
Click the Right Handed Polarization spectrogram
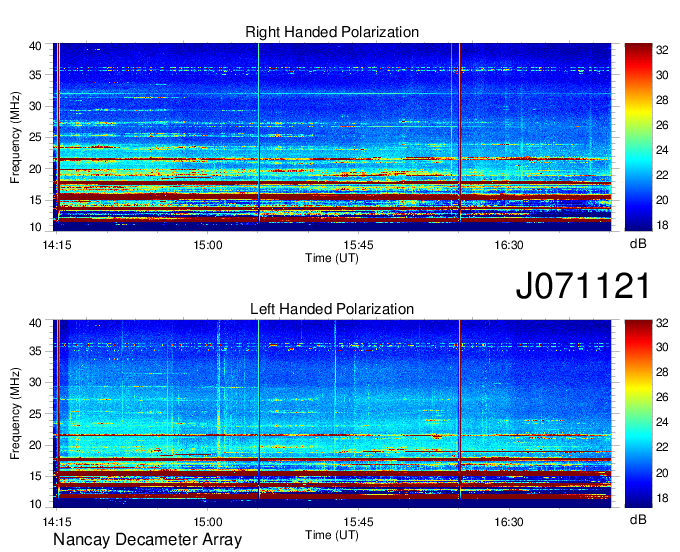click(332, 137)
